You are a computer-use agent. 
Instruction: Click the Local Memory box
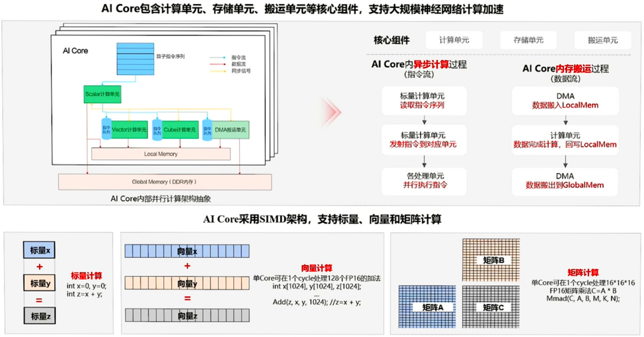tap(161, 154)
